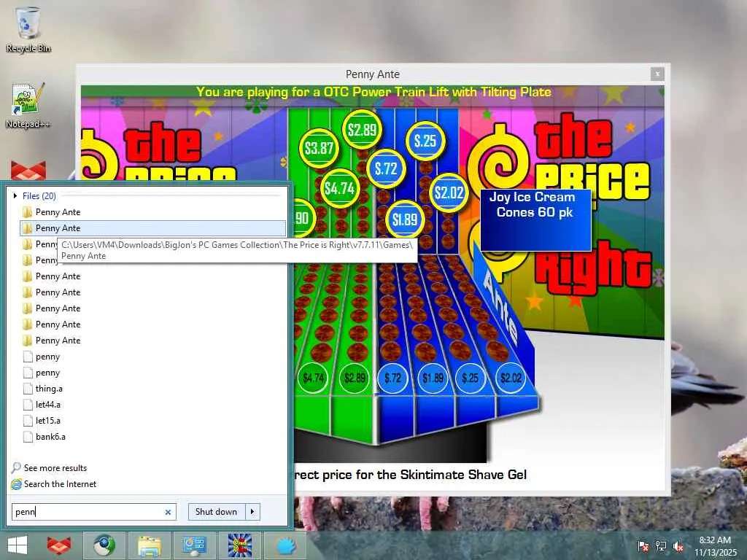The width and height of the screenshot is (747, 560).
Task: Click the $4.74 slot label at board base
Action: click(314, 378)
